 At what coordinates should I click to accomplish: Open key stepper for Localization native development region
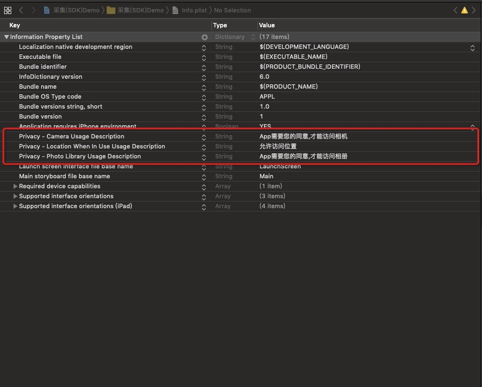pos(204,48)
